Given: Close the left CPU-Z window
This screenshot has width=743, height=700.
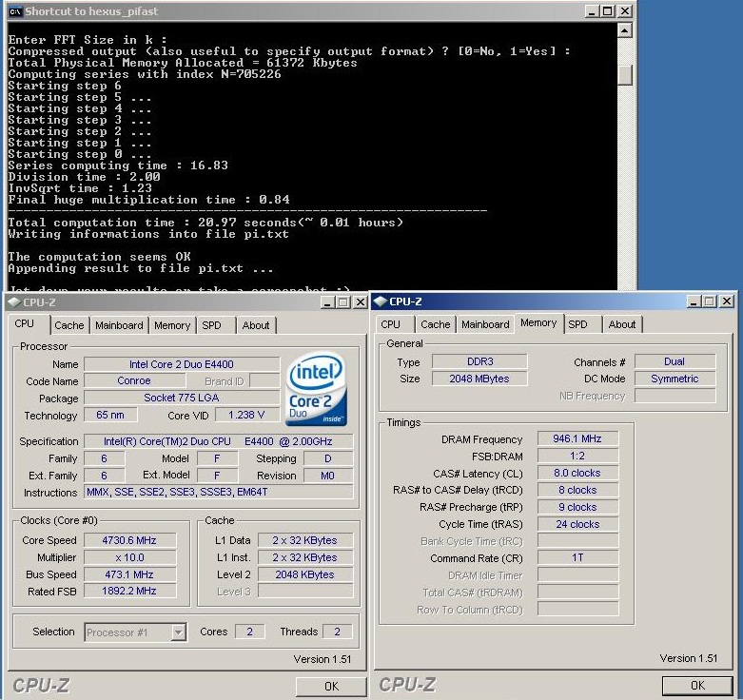Looking at the screenshot, I should (x=361, y=302).
